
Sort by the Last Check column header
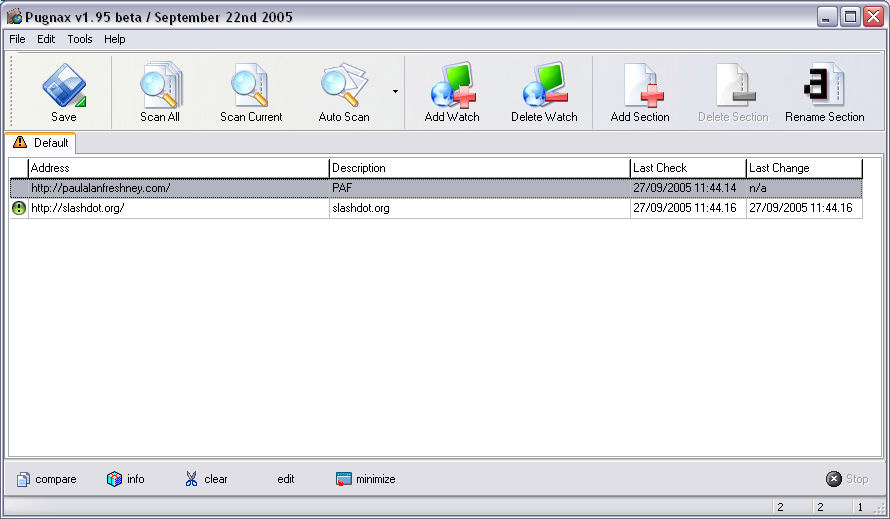point(688,168)
